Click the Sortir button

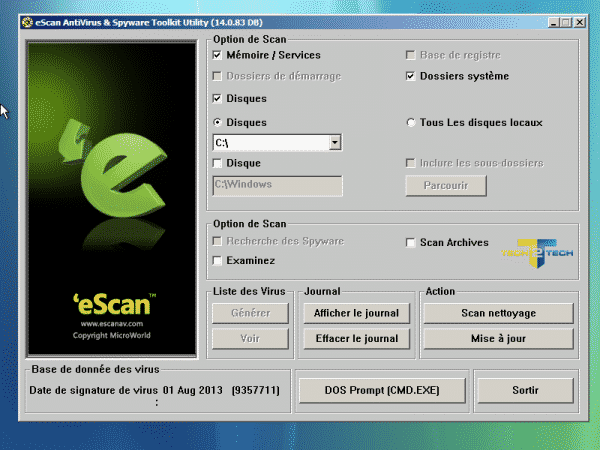[x=525, y=390]
